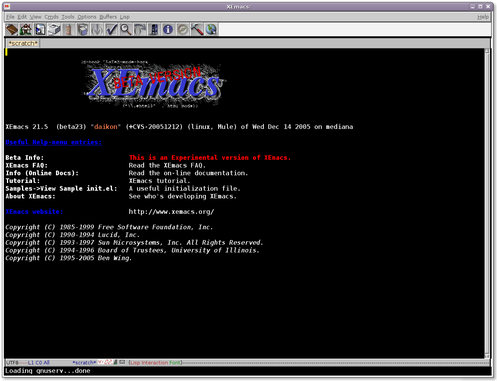Click the Paste down-arrow icon
This screenshot has width=497, height=381.
tap(97, 30)
